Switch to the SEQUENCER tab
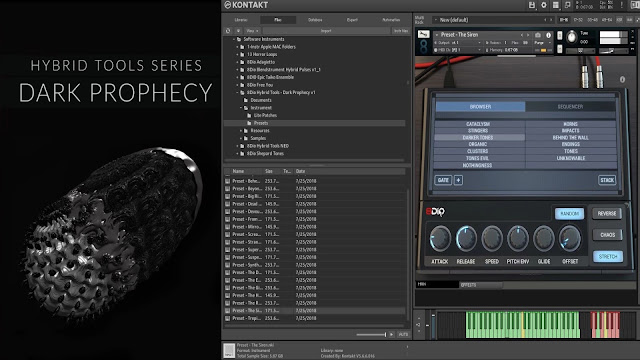Screen dimensions: 640x360 [570, 107]
